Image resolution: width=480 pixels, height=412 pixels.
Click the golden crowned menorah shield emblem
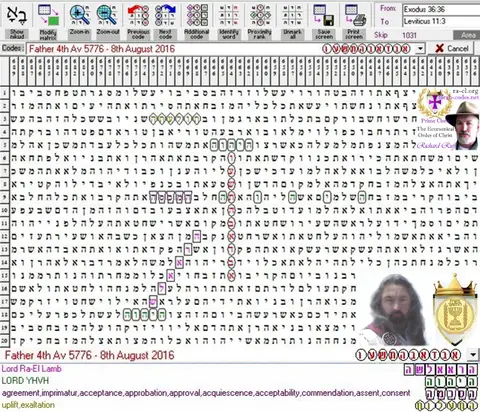click(455, 309)
